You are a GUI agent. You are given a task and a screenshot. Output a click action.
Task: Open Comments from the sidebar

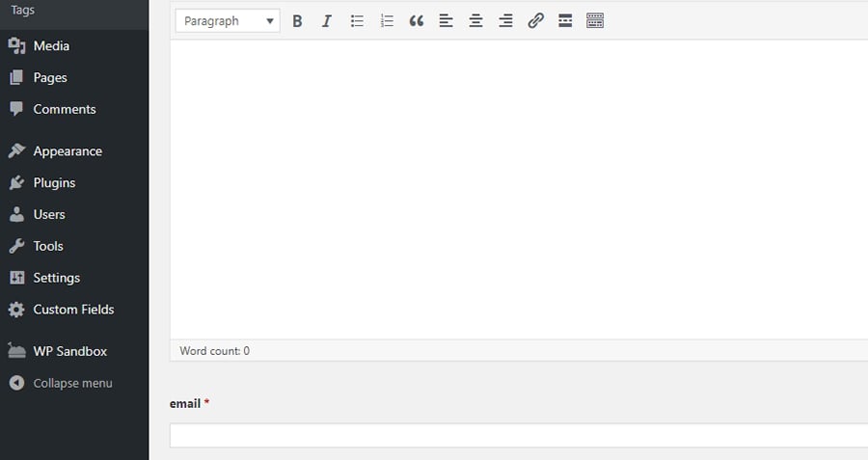74,109
